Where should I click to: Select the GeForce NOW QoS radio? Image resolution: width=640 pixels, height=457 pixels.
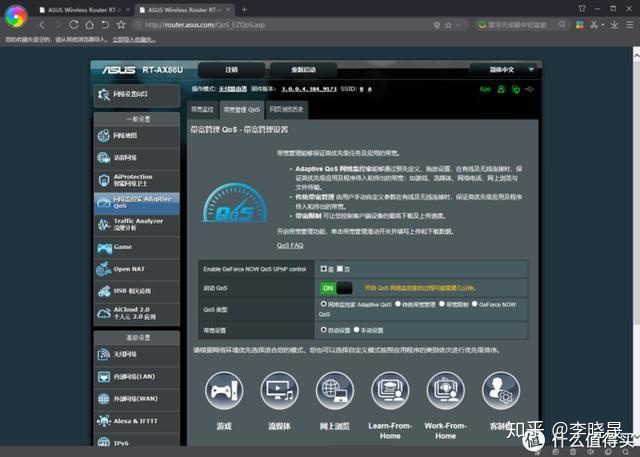(x=475, y=304)
